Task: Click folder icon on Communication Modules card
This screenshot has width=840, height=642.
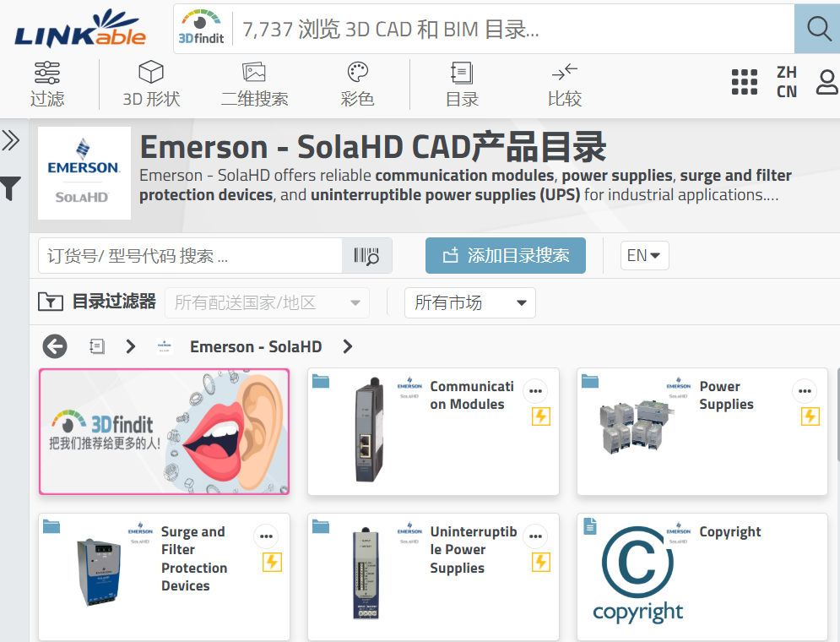Action: point(320,381)
